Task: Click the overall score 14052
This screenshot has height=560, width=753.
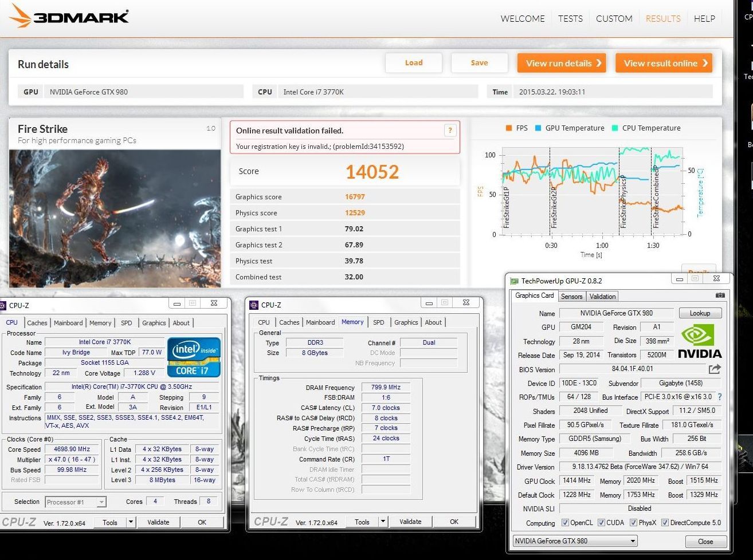Action: point(372,172)
